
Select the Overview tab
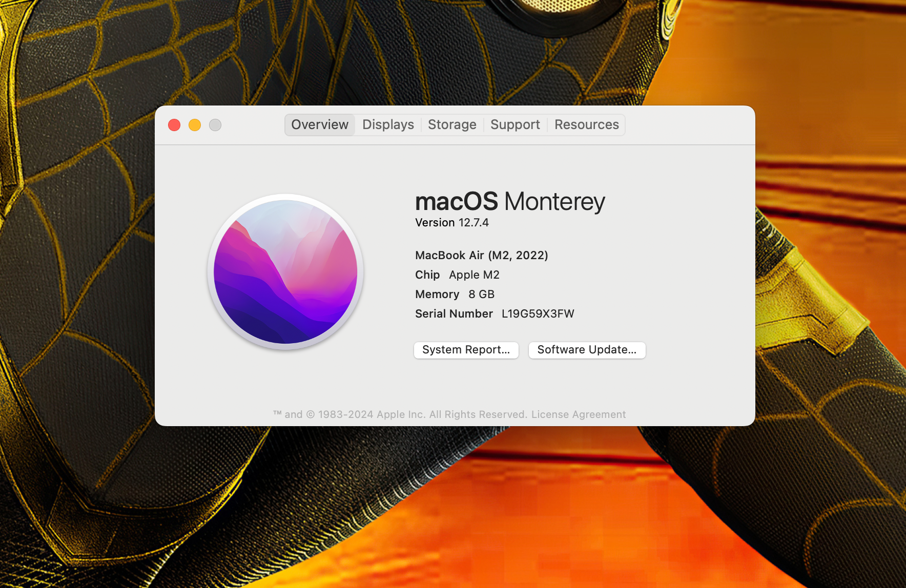(x=320, y=125)
